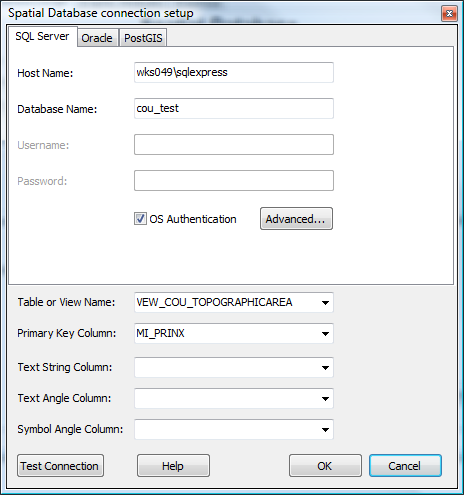Click the Test Connection button
This screenshot has height=495, width=464.
point(60,466)
